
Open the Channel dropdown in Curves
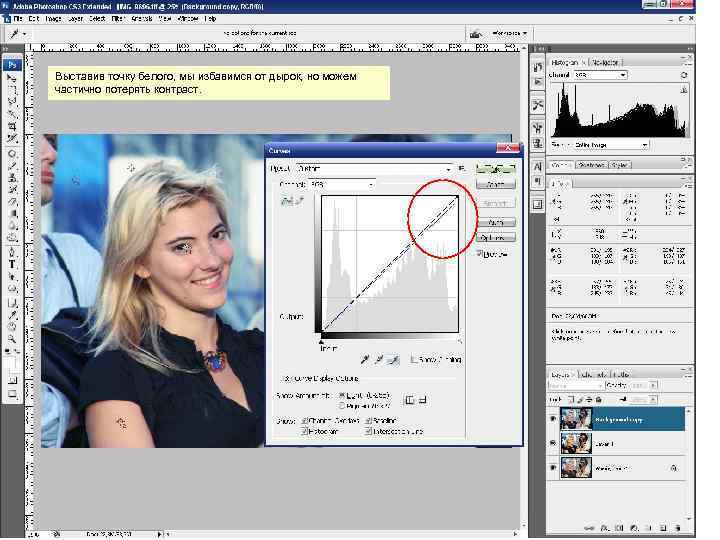(342, 184)
